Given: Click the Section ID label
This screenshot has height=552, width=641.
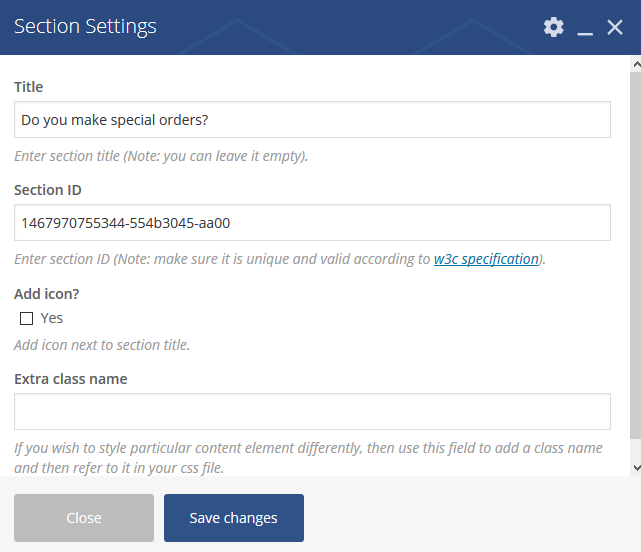Looking at the screenshot, I should pyautogui.click(x=48, y=190).
